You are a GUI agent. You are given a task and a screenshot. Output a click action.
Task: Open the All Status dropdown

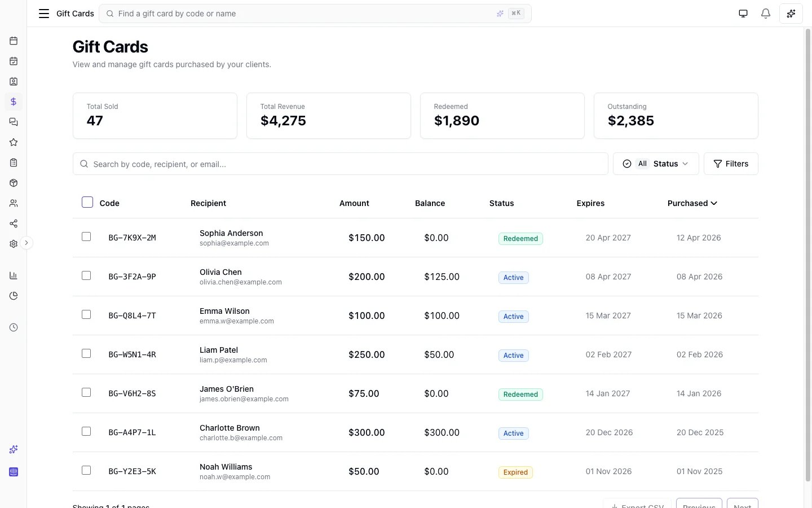click(x=656, y=164)
